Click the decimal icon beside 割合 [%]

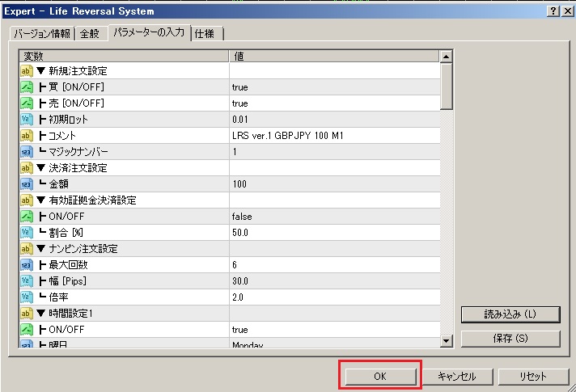(26, 233)
